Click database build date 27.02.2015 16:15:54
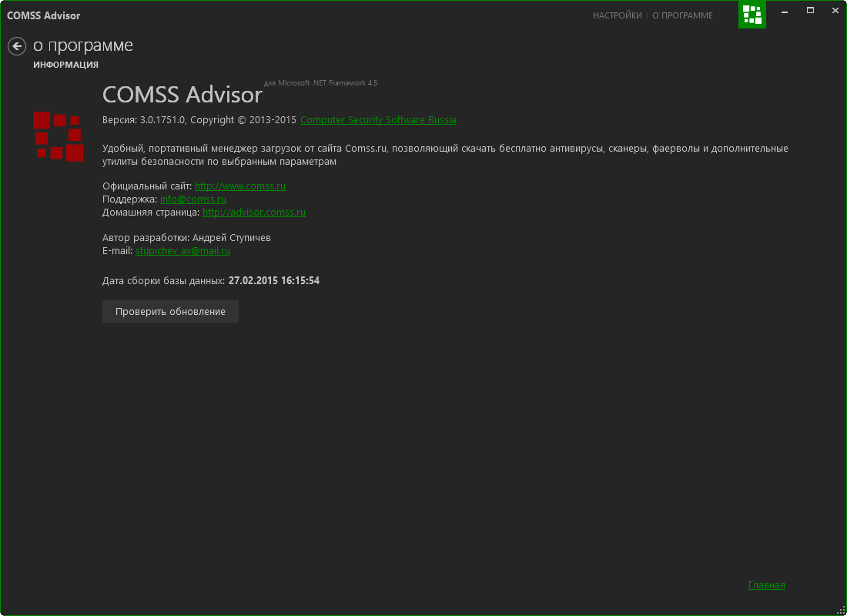 point(274,280)
